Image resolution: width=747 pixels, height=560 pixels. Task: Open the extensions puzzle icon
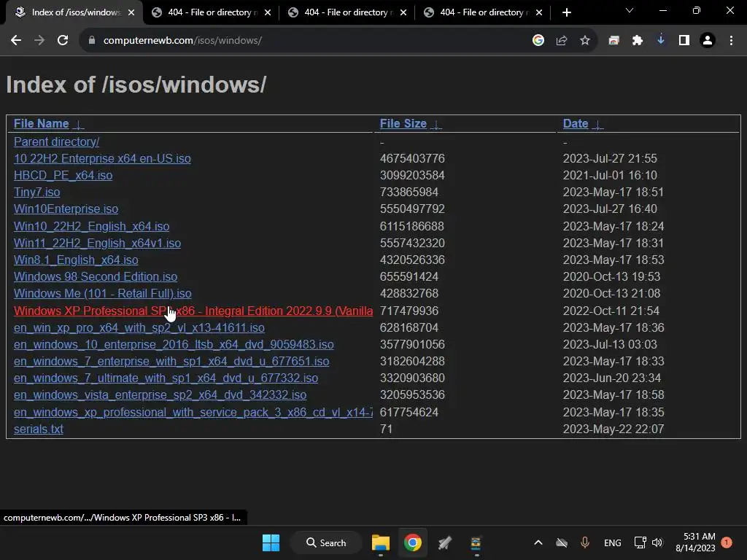(x=638, y=41)
